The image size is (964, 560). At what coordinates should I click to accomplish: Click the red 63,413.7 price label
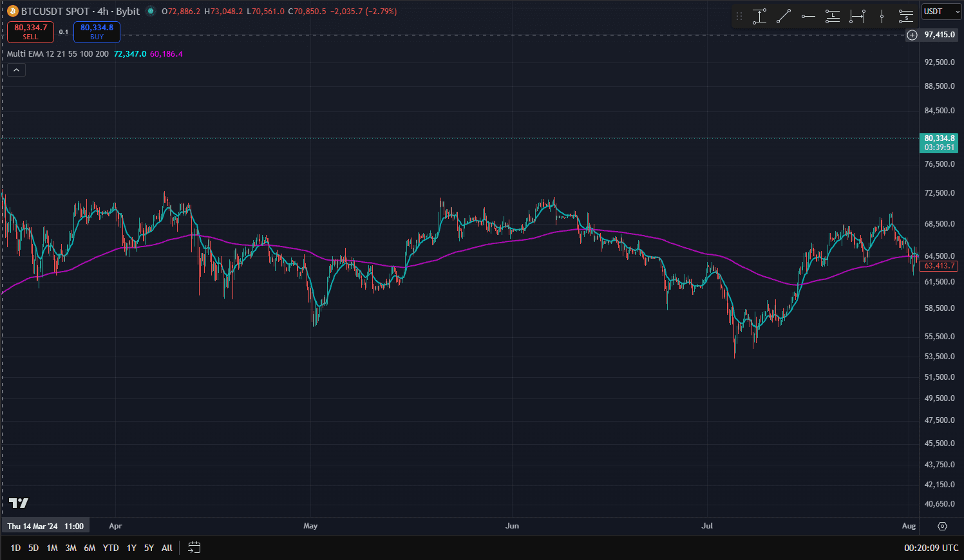coord(940,266)
